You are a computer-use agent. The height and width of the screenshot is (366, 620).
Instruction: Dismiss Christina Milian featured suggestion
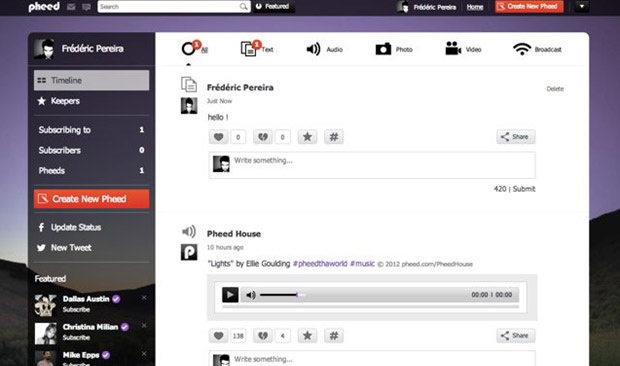(x=144, y=325)
